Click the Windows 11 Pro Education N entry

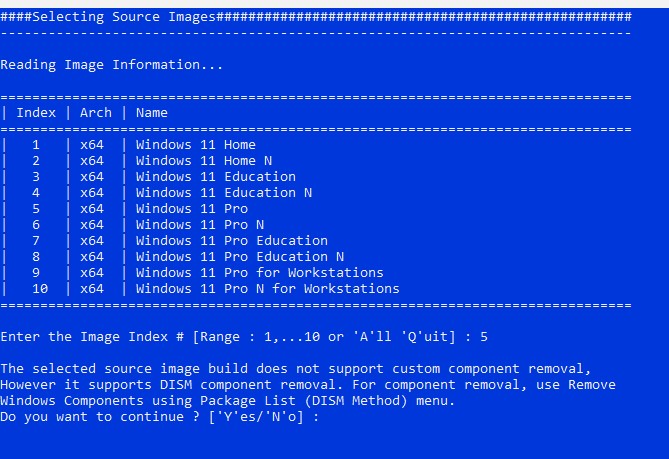240,257
